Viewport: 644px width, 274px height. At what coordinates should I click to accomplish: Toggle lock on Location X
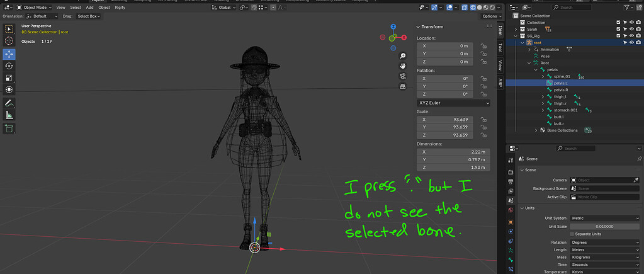(x=483, y=46)
